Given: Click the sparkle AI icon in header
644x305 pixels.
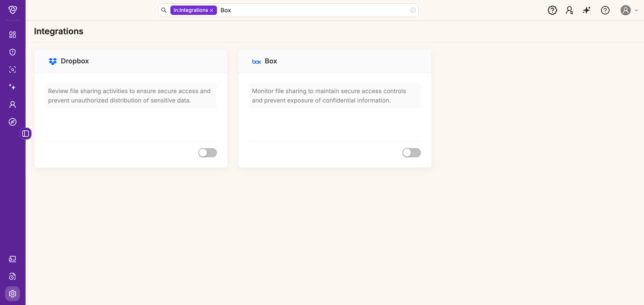Looking at the screenshot, I should 587,11.
